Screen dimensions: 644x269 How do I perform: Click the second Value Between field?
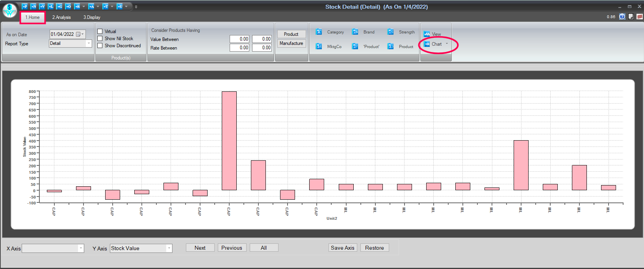[262, 39]
